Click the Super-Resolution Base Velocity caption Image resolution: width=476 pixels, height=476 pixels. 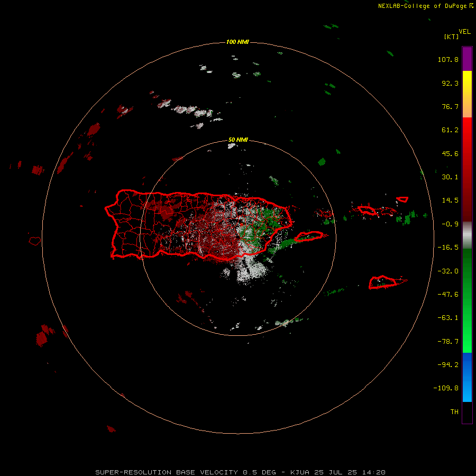(240, 472)
